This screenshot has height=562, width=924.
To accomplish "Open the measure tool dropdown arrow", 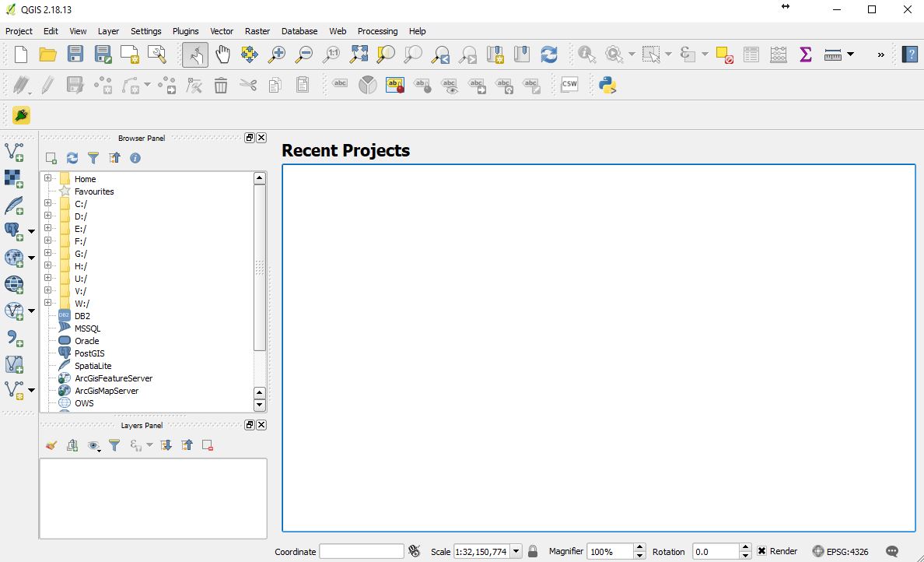I will [x=850, y=54].
